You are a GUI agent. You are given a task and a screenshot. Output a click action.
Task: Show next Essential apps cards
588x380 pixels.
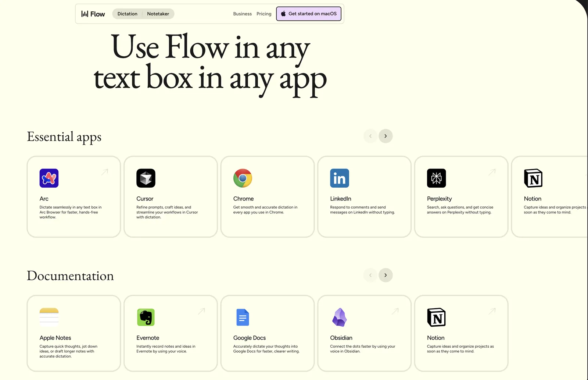pos(386,136)
